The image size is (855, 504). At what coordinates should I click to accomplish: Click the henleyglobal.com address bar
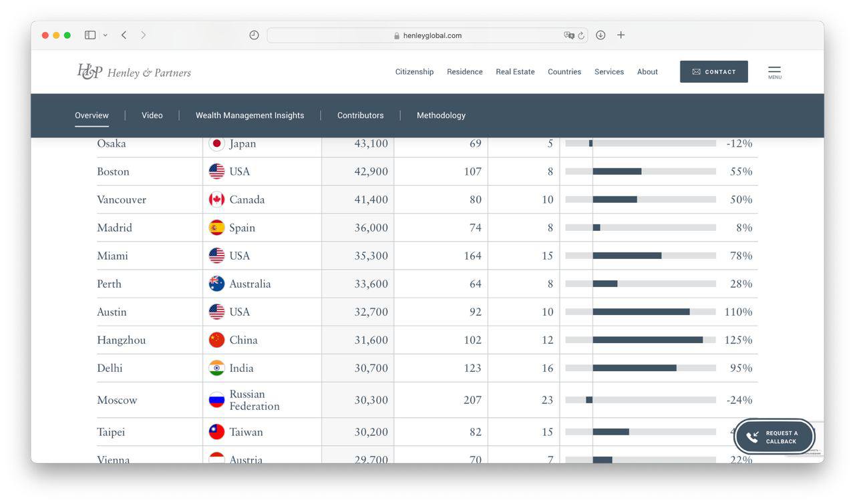pyautogui.click(x=427, y=35)
